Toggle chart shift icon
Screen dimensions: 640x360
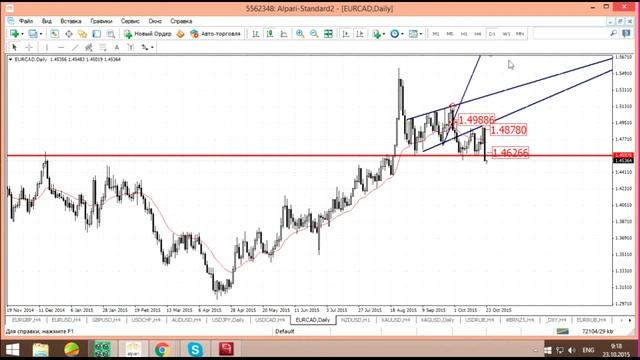(360, 34)
